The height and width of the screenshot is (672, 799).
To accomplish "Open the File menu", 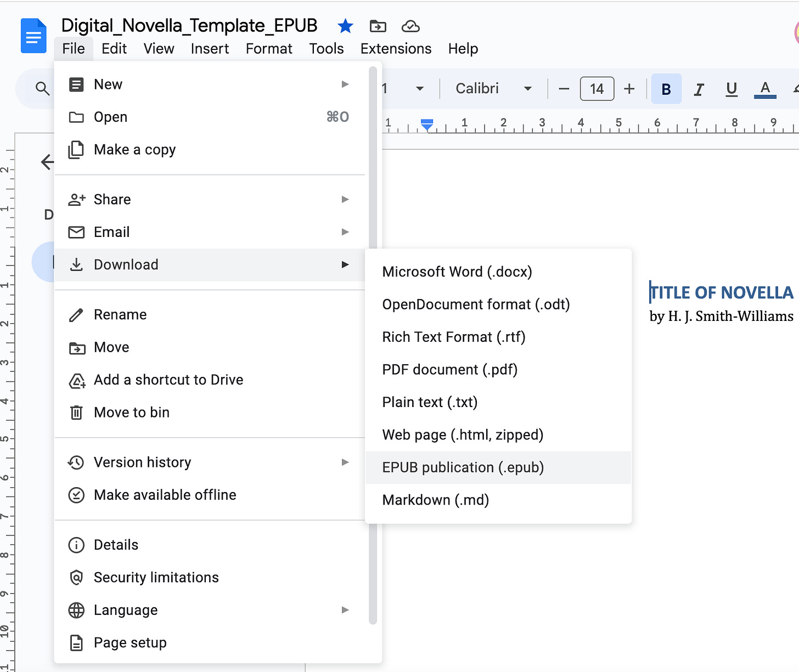I will pos(74,49).
